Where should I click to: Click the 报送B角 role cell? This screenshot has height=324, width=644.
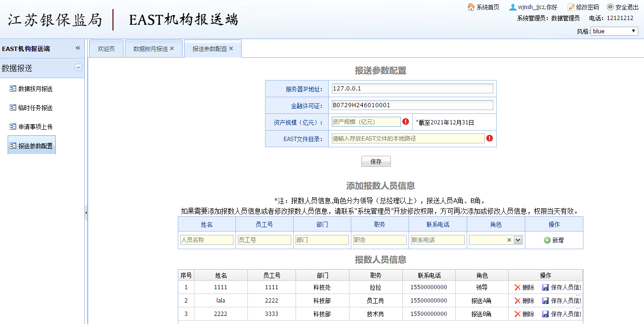coord(482,314)
